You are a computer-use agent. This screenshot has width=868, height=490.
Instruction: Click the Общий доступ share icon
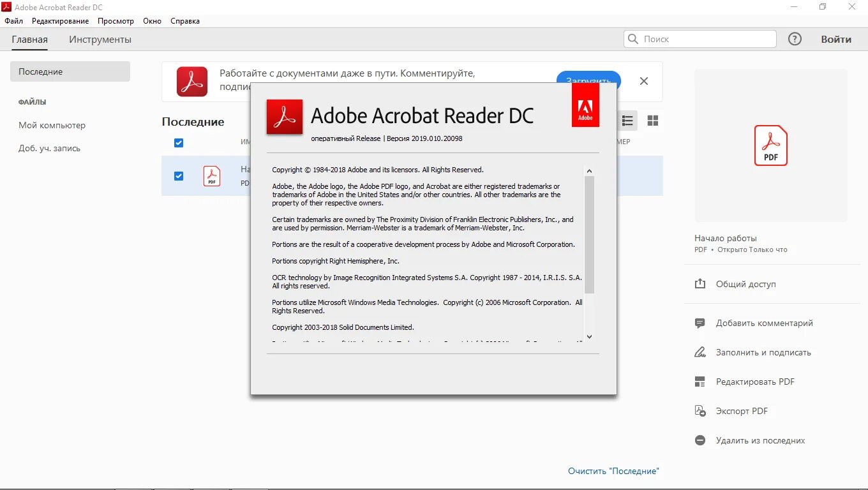pos(700,284)
